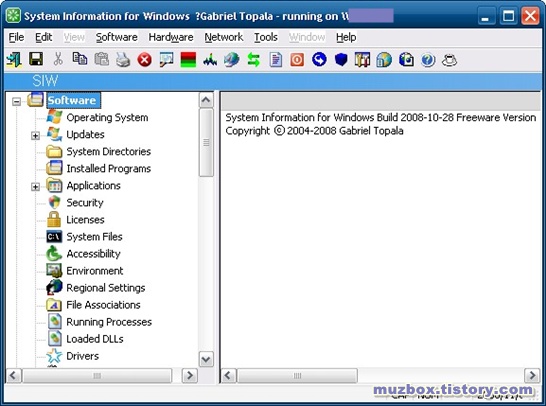The image size is (546, 406).
Task: Click tree vertical scrollbar thumb
Action: (x=206, y=143)
